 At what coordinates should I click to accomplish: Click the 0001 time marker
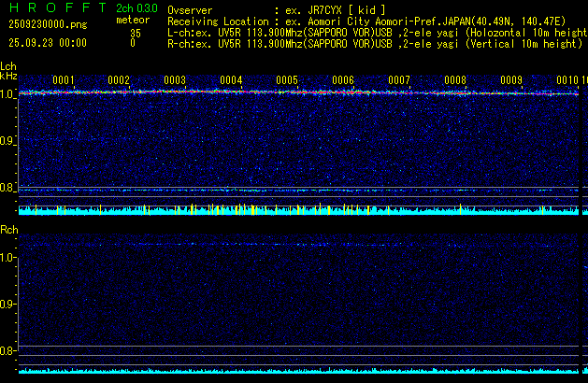pyautogui.click(x=64, y=80)
